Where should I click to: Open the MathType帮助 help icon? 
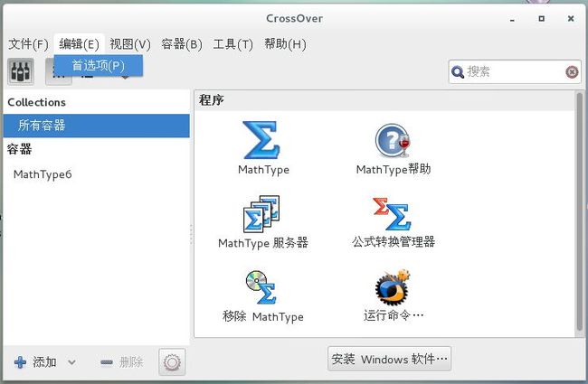(393, 140)
